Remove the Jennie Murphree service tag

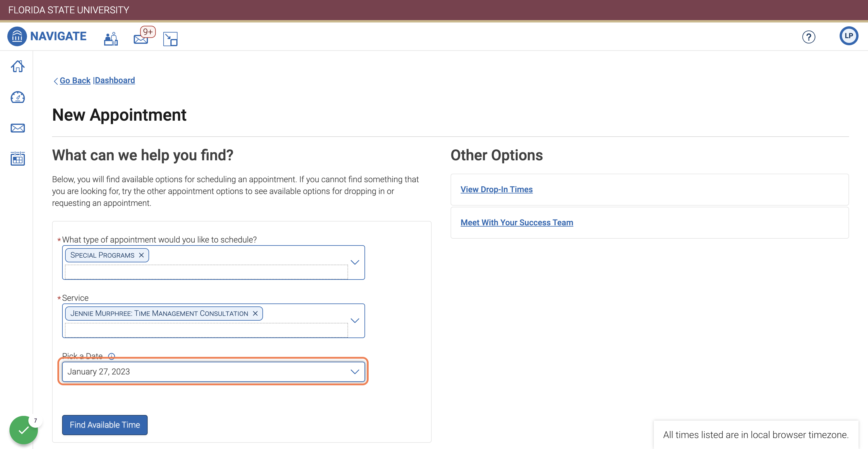[x=255, y=313]
